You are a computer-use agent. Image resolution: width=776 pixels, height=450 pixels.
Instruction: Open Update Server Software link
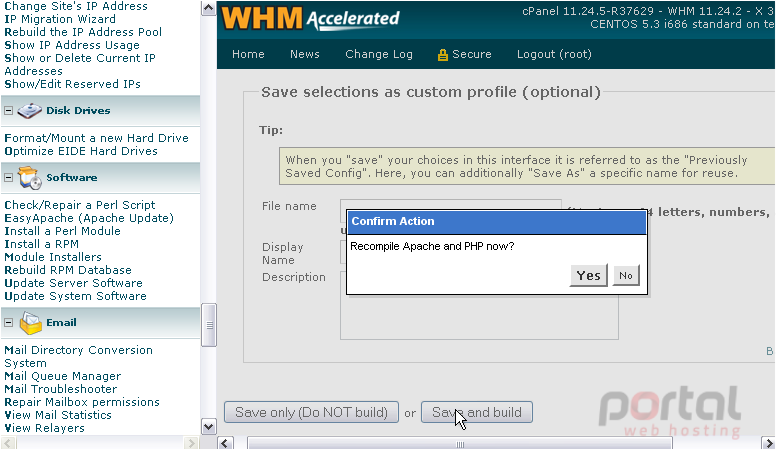pyautogui.click(x=73, y=283)
